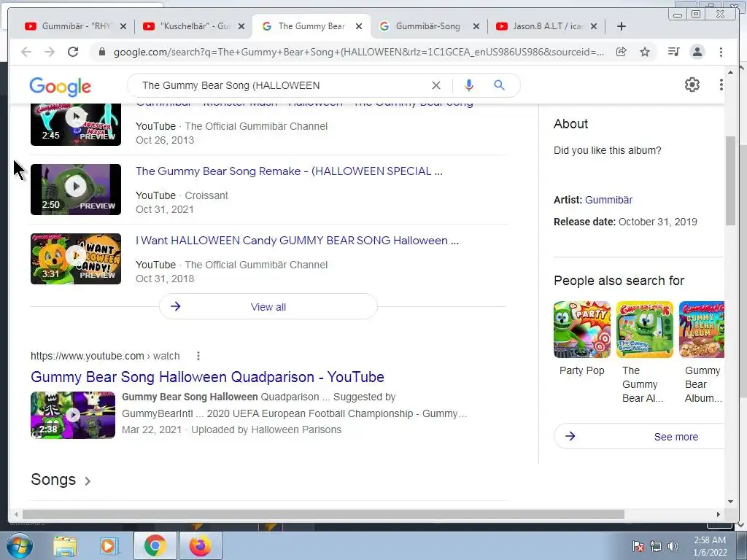The height and width of the screenshot is (560, 747).
Task: Open options dots beside youtube.com › watch
Action: click(198, 356)
